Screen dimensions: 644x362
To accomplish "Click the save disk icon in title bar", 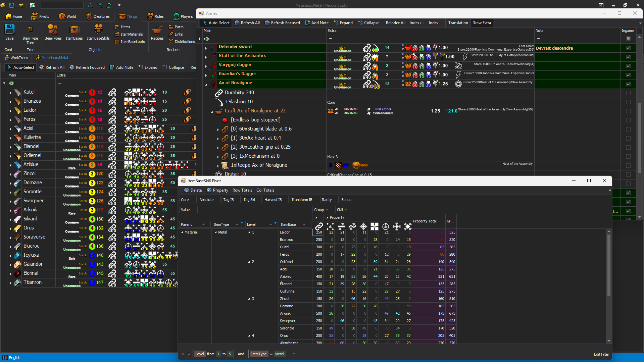I will (x=12, y=5).
